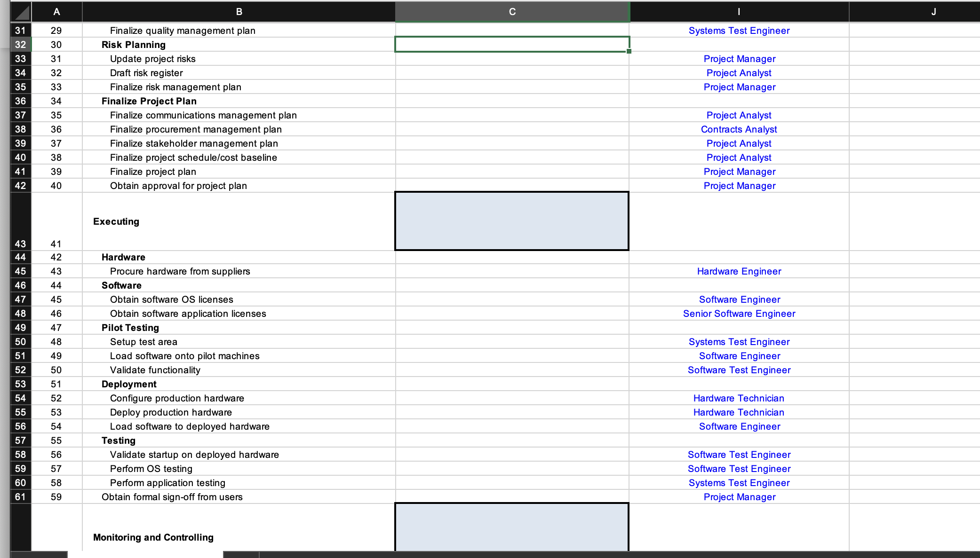Click Systems Test Engineer in Setup test area row
The image size is (980, 558).
[739, 342]
